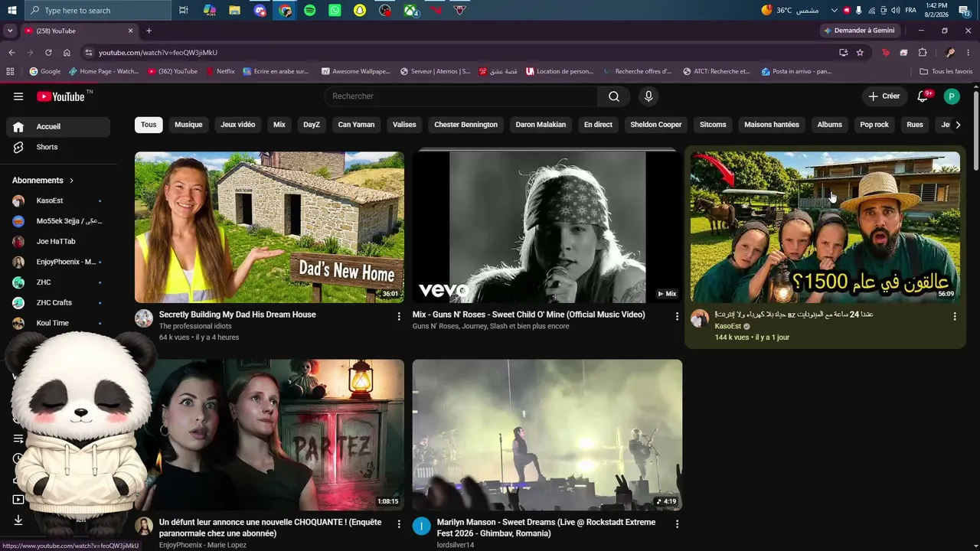Open Task View on the taskbar
Image resolution: width=980 pixels, height=551 pixels.
tap(184, 10)
